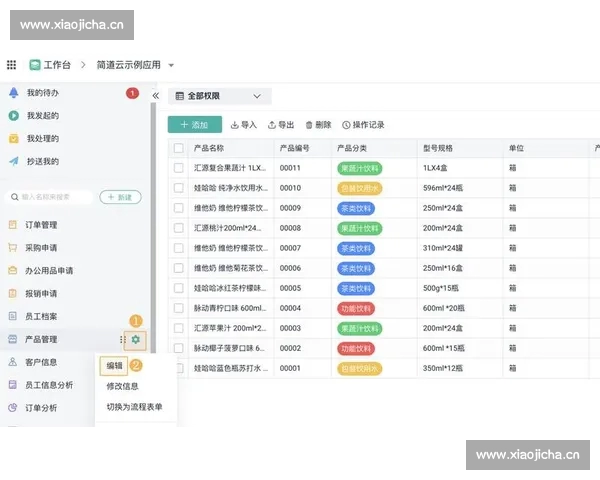Image resolution: width=600 pixels, height=480 pixels.
Task: Click the 订单管理 form icon
Action: pos(13,225)
